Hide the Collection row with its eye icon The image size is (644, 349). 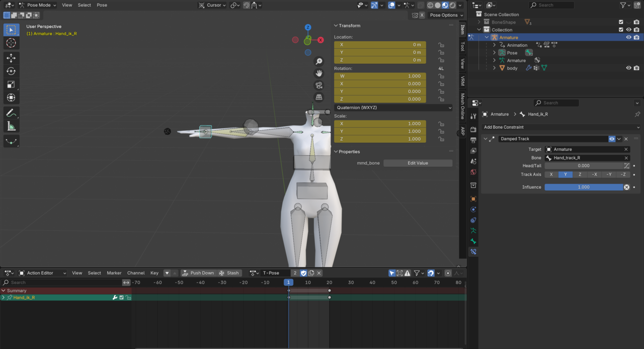[x=629, y=30]
